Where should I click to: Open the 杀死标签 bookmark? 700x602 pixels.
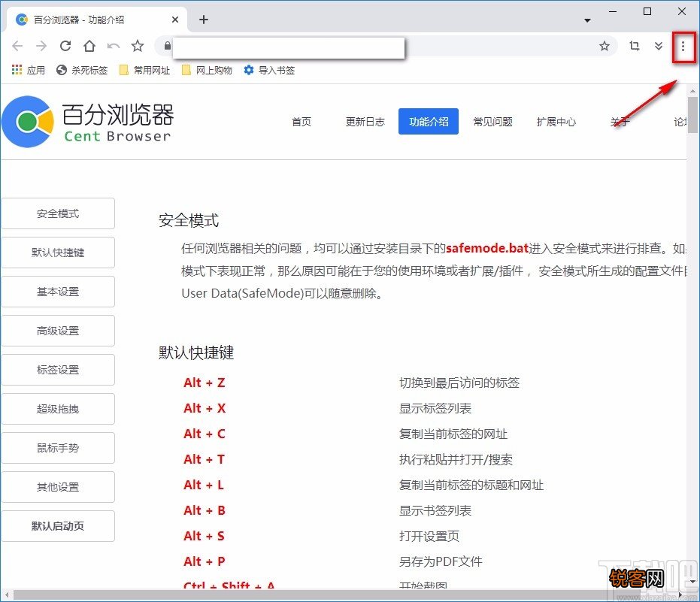tap(82, 70)
